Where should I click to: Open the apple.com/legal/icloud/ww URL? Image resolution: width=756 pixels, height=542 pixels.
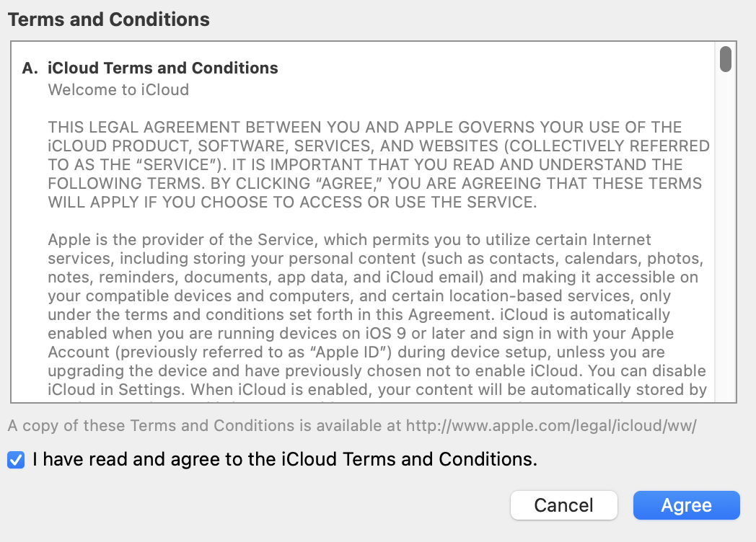click(x=551, y=425)
